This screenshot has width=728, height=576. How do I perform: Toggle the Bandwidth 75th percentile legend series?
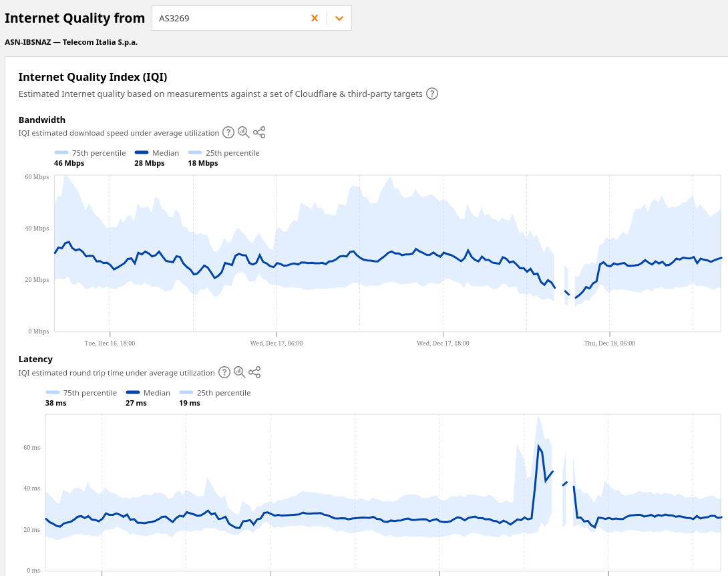tap(90, 153)
